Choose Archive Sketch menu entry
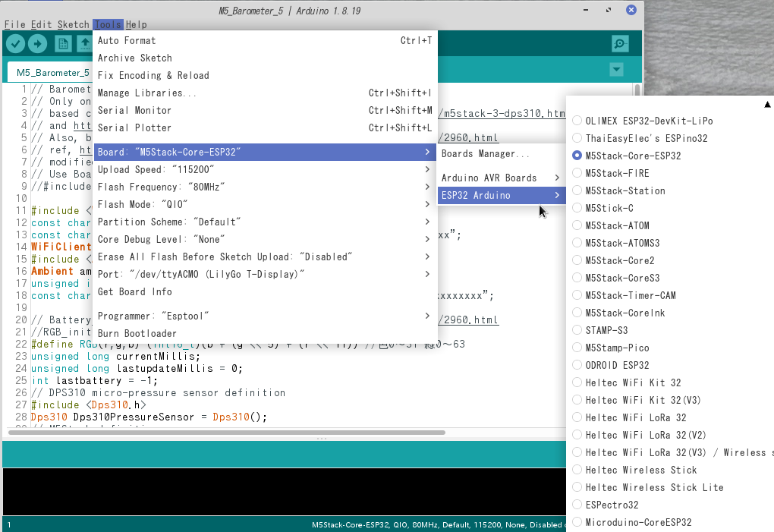This screenshot has width=774, height=532. tap(265, 58)
